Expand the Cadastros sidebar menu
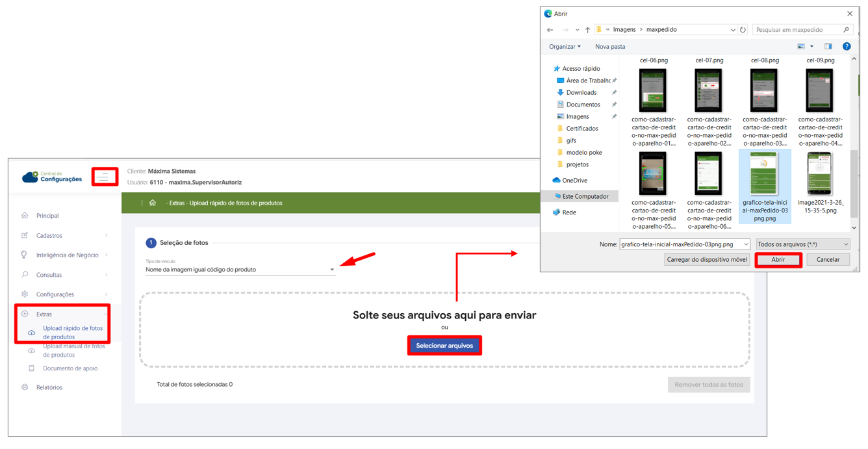The width and height of the screenshot is (868, 449). coord(49,235)
